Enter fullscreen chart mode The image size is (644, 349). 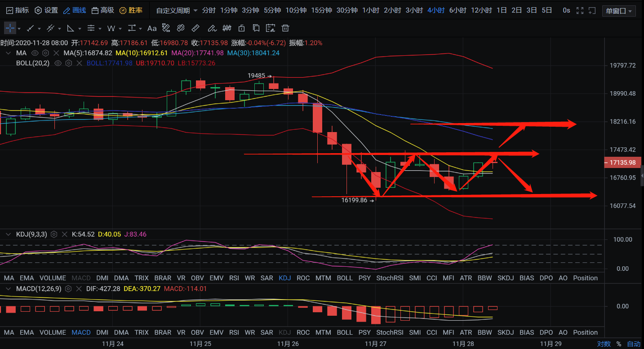[580, 10]
